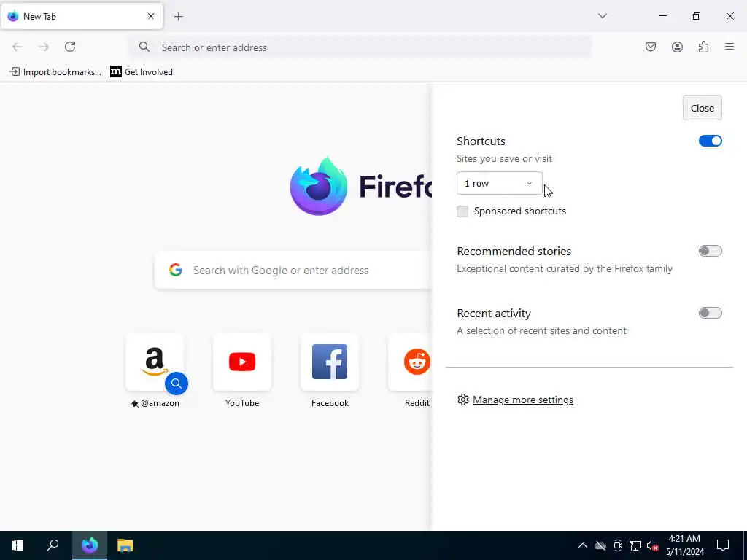Image resolution: width=747 pixels, height=560 pixels.
Task: Click the magnifier icon in address bar
Action: 144,47
